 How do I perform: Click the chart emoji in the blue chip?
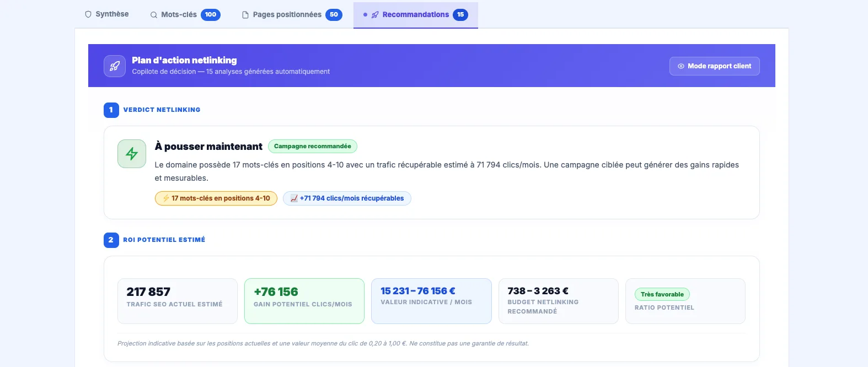point(294,198)
